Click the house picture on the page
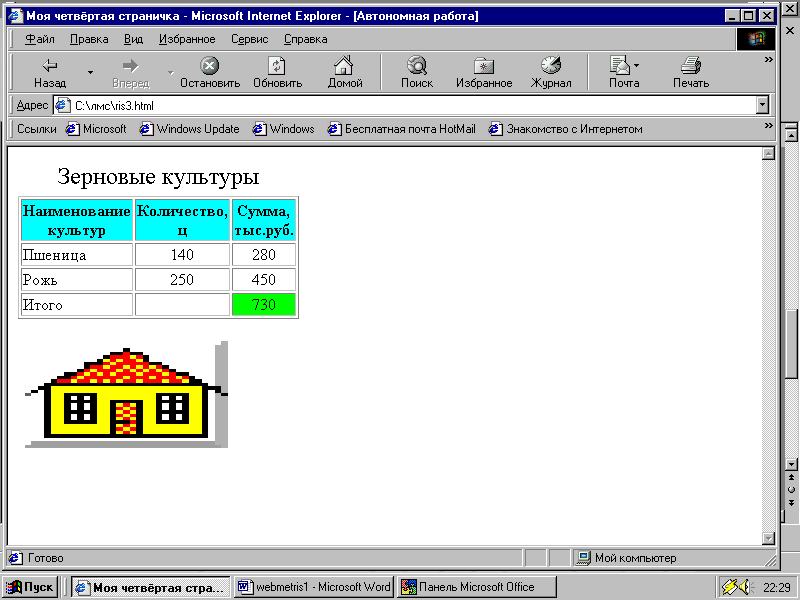The image size is (800, 600). [126, 394]
